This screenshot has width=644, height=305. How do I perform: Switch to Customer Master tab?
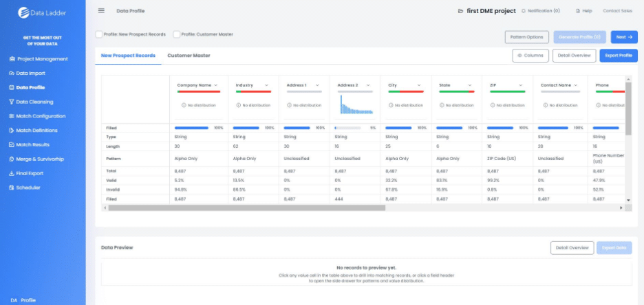(189, 56)
